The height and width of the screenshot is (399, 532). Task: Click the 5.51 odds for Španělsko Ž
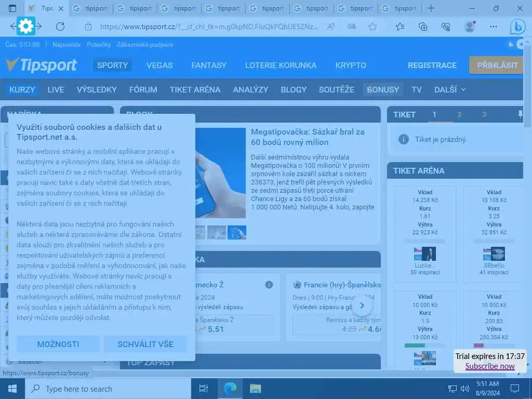point(216,329)
